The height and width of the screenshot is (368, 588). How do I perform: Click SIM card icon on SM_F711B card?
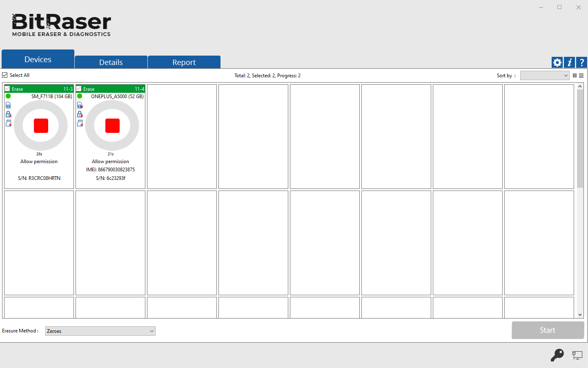pos(8,105)
